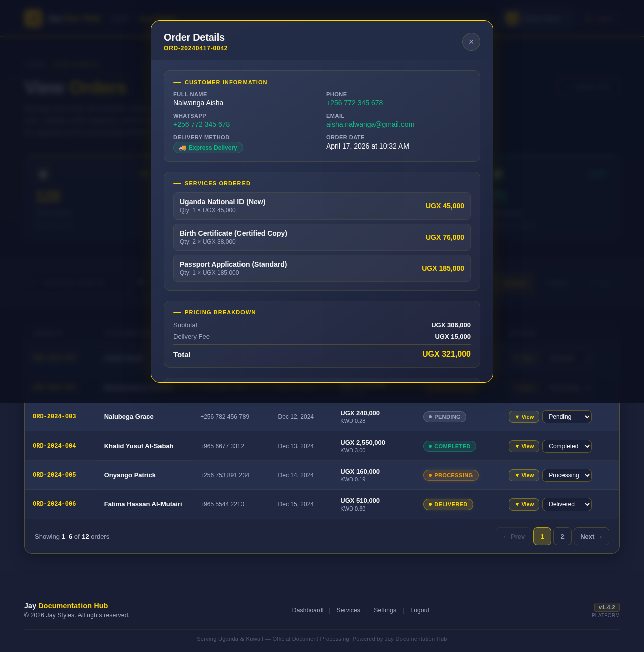This screenshot has height=652, width=644.
Task: Select Passport Application (Standard) row
Action: 322,268
